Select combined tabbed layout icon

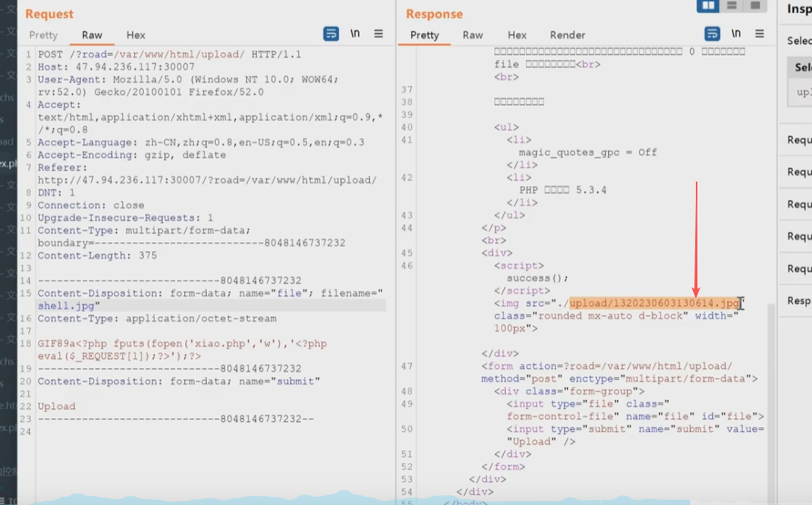coord(755,6)
